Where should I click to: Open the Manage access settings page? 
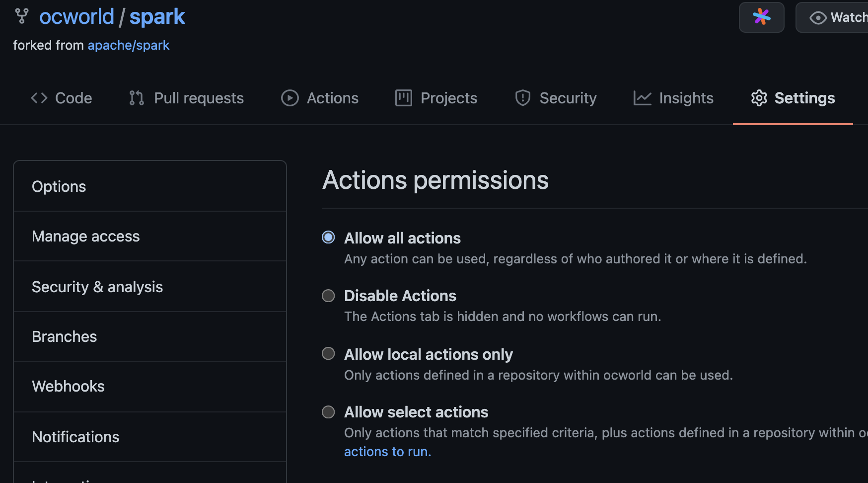click(x=86, y=236)
